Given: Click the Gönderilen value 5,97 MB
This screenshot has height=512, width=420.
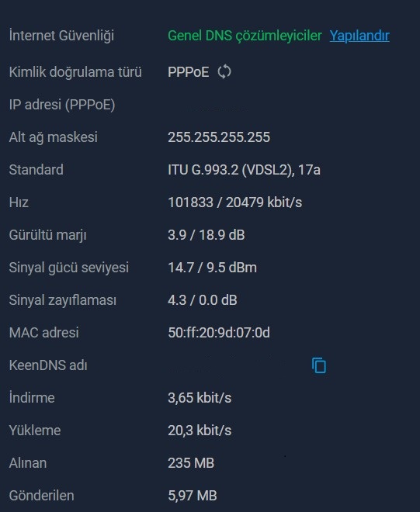Looking at the screenshot, I should point(193,496).
